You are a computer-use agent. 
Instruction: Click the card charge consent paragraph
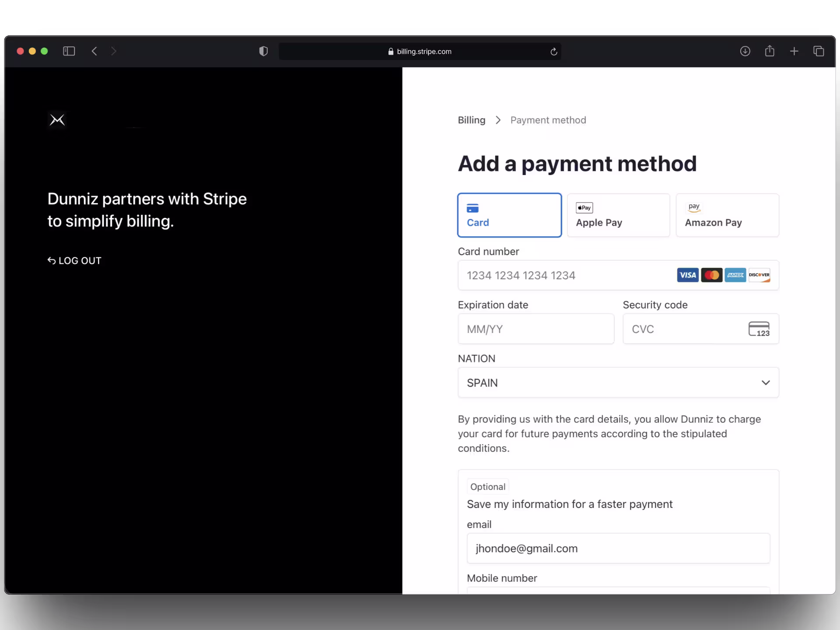[x=609, y=434]
